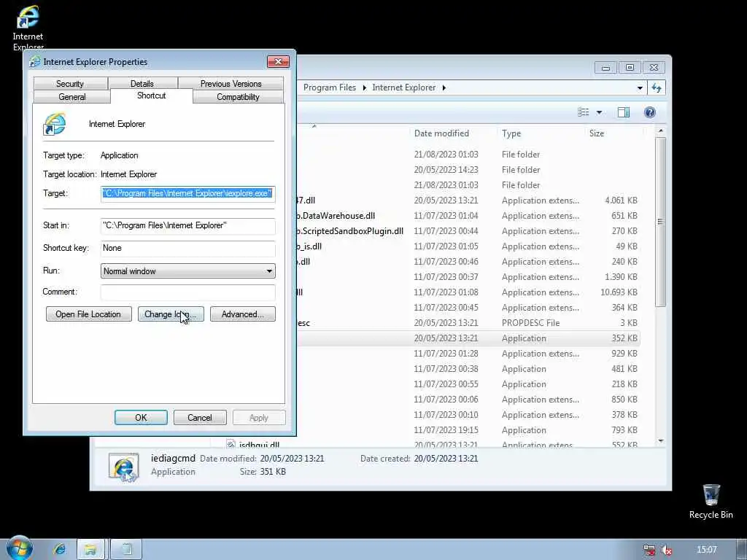Click the empty Comment field
Screen dimensions: 747x560
coord(187,292)
